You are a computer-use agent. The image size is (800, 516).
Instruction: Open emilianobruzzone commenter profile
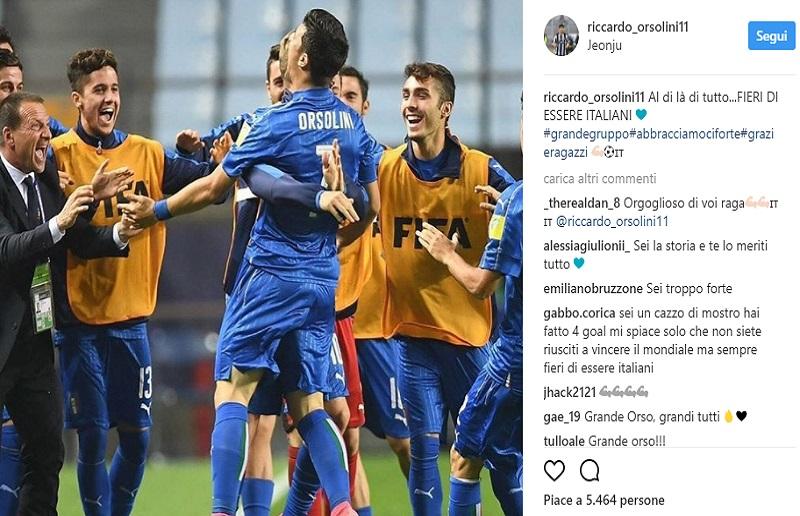click(x=593, y=289)
